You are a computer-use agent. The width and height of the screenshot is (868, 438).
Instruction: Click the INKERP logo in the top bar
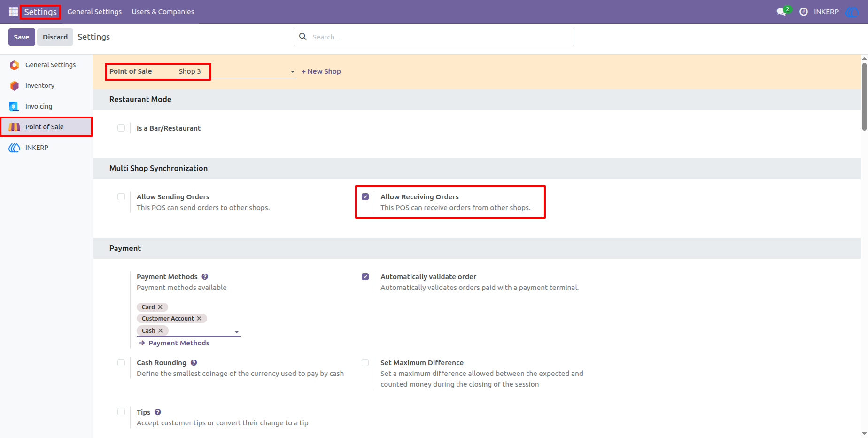click(x=852, y=12)
